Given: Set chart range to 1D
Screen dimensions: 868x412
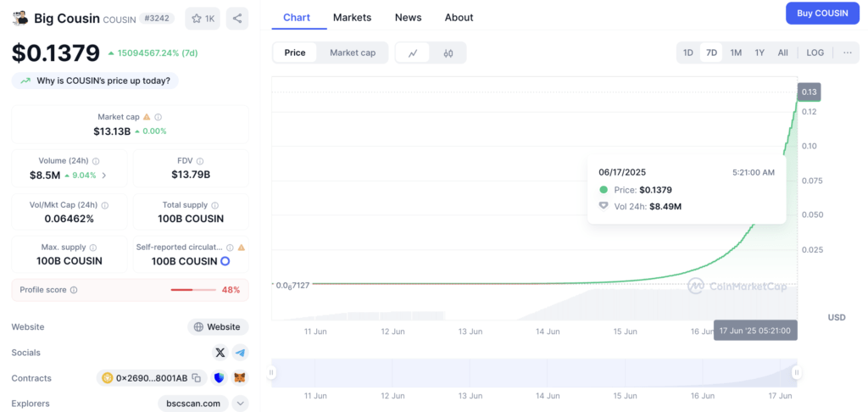Looking at the screenshot, I should click(x=688, y=53).
